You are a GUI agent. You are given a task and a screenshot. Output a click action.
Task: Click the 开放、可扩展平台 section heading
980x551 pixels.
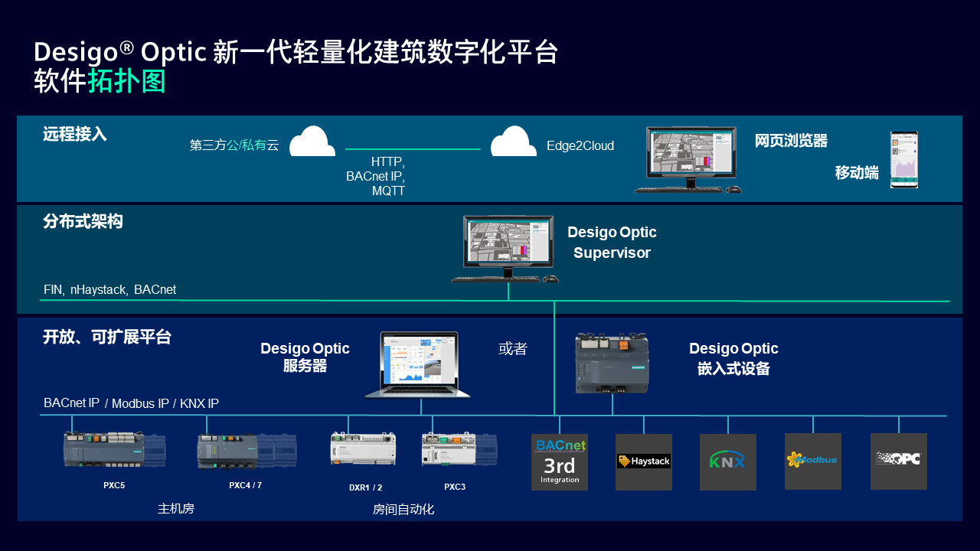[x=107, y=337]
